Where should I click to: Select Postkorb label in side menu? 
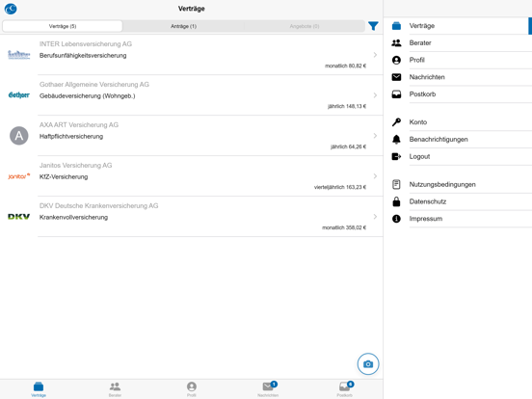422,94
